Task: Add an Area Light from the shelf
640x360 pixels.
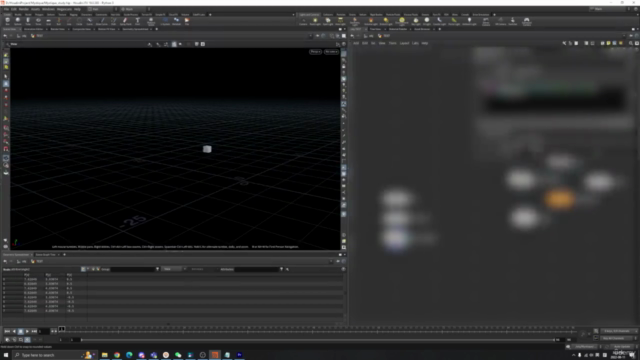Action: pos(340,21)
